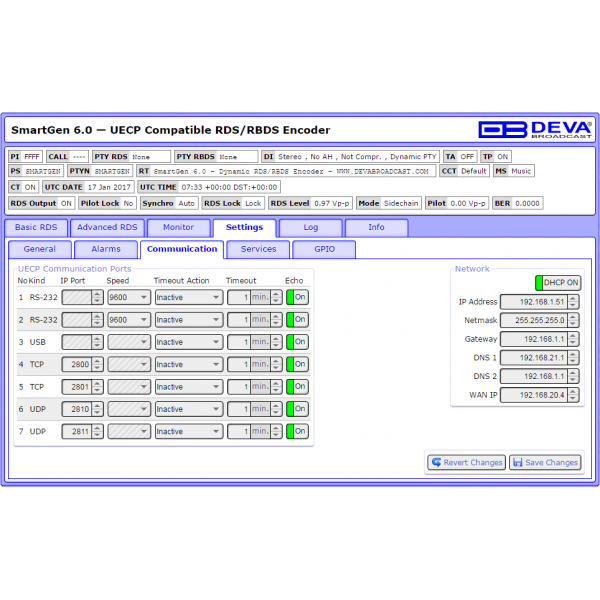
Task: Toggle Echo On for port 5 TCP
Action: pos(297,386)
